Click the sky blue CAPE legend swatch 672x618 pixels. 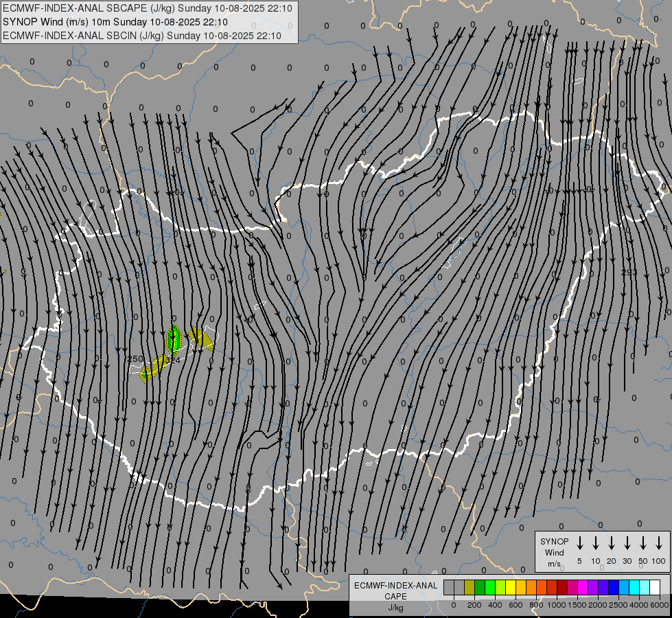click(623, 587)
